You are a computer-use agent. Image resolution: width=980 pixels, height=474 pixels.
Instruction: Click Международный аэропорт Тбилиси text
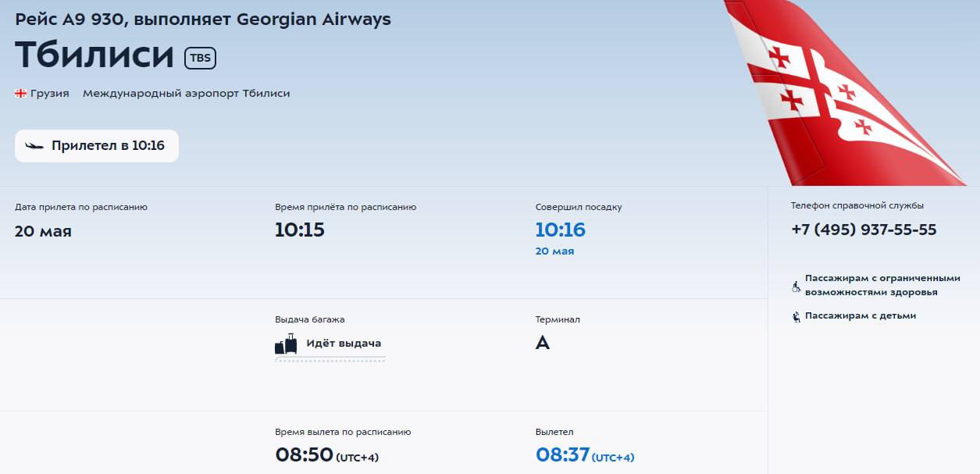(186, 94)
